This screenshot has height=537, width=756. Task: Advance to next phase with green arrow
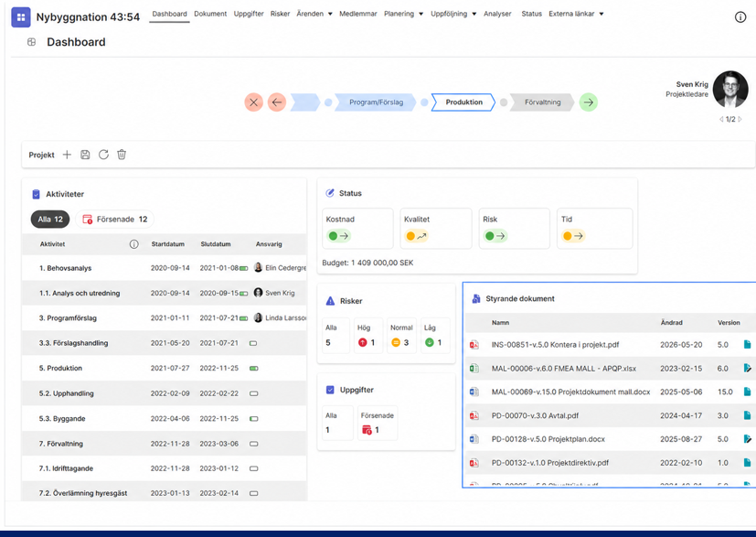pos(588,102)
